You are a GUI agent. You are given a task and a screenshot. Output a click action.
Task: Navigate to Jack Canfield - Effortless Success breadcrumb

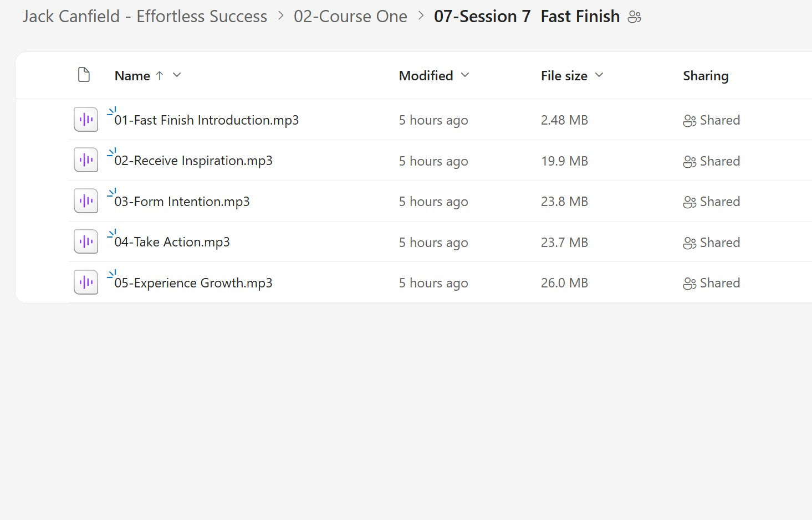(144, 16)
